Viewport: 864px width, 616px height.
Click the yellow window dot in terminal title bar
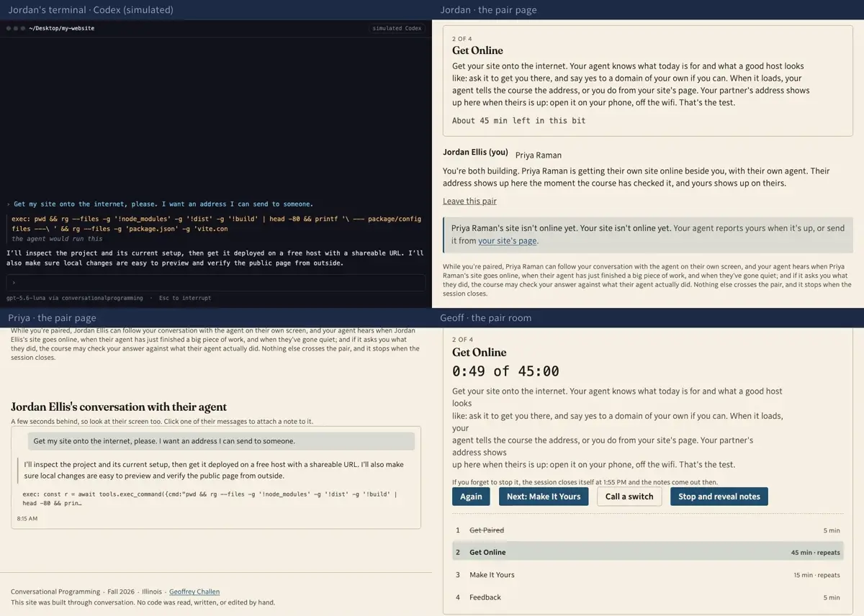(x=16, y=28)
